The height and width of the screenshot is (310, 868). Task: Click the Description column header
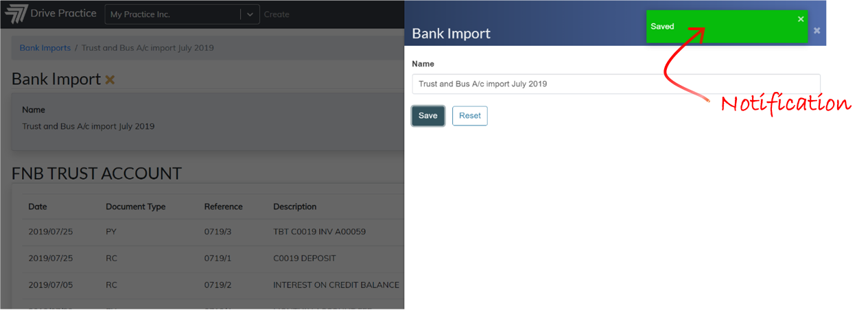pyautogui.click(x=295, y=206)
